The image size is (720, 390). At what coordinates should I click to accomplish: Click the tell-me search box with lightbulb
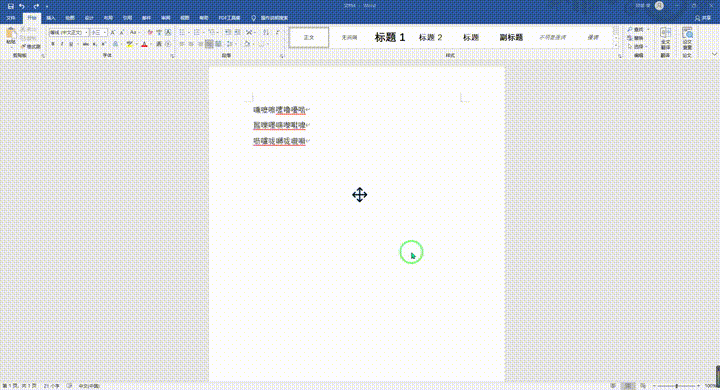tap(270, 18)
